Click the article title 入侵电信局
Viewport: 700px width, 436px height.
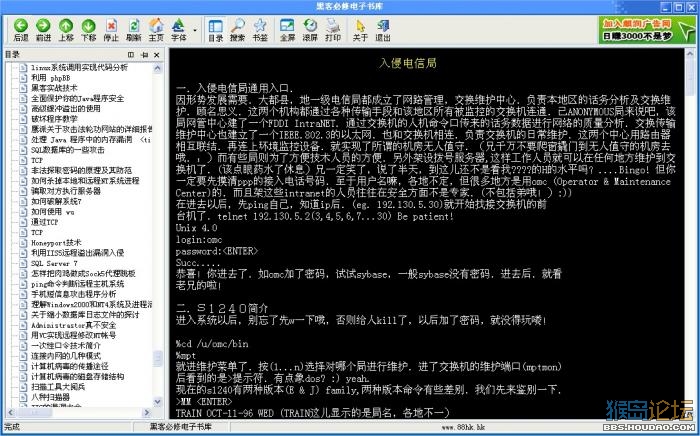[408, 63]
